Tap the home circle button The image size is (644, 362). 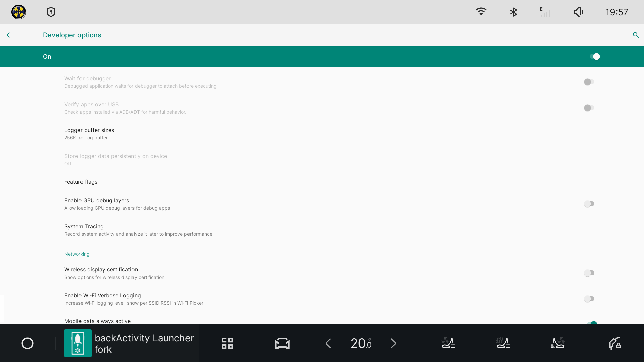28,343
